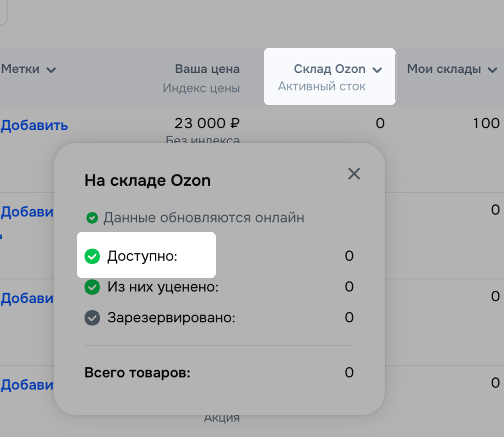Click the "На складе Ozon" popup title

148,180
